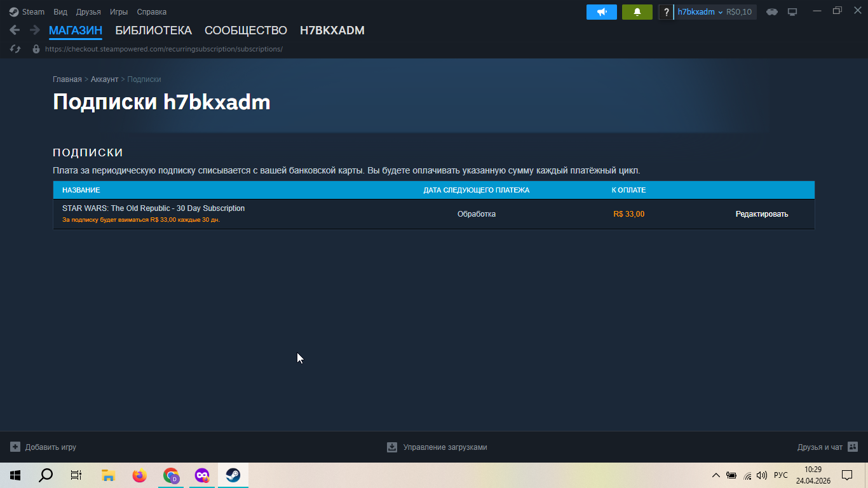Viewport: 868px width, 488px height.
Task: Select STAR WARS: The Old Republic subscription name
Action: tap(153, 208)
